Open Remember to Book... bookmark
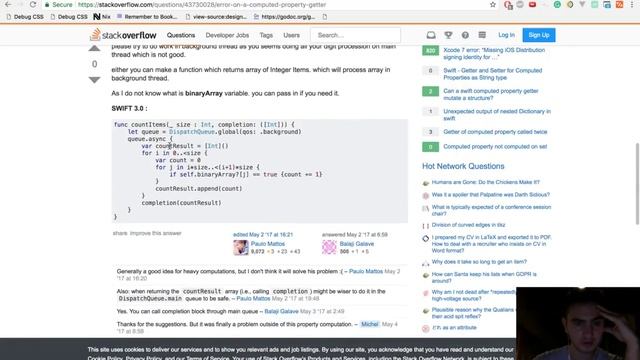This screenshot has height=360, width=640. tap(147, 17)
